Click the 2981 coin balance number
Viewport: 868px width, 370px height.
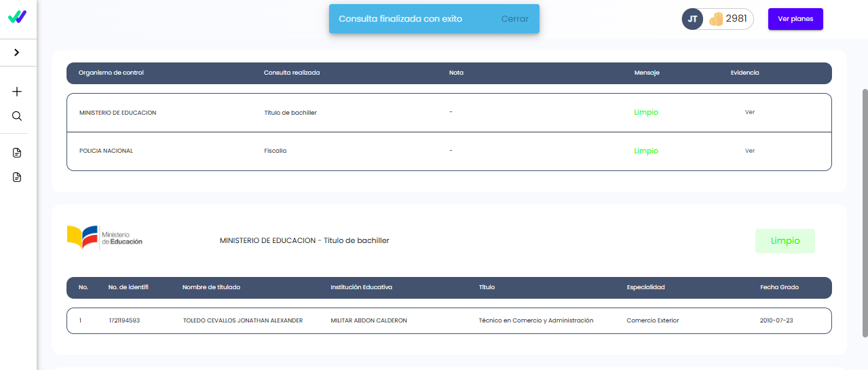coord(736,19)
